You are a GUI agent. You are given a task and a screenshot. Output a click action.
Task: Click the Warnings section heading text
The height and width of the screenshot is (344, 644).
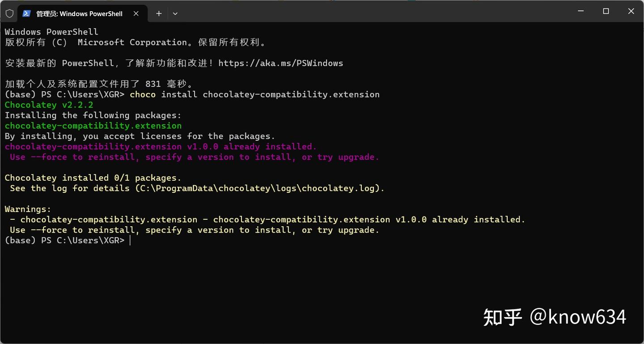[26, 208]
